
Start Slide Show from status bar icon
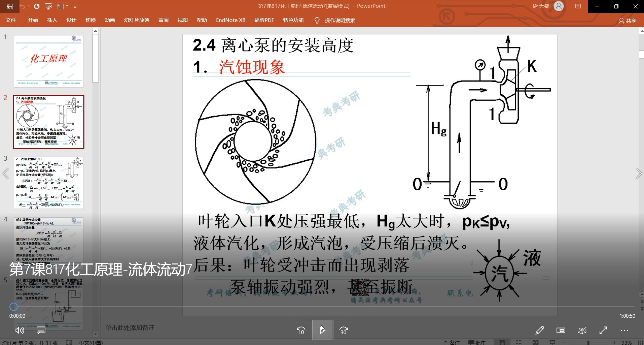(x=552, y=342)
